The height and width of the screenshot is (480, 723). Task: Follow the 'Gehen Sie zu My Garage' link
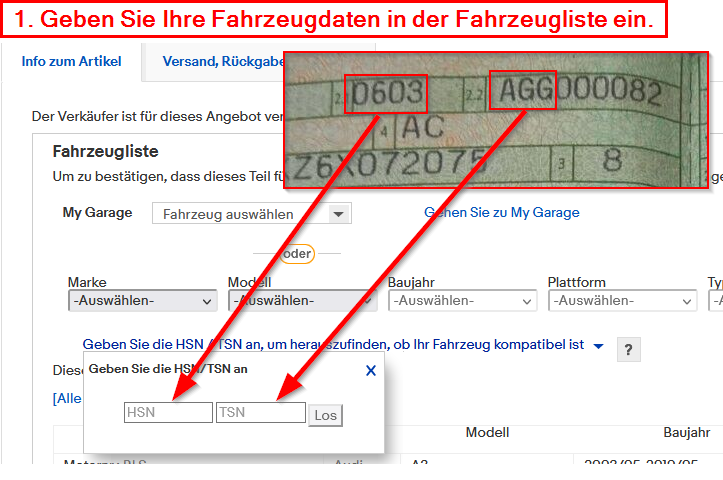click(x=501, y=212)
